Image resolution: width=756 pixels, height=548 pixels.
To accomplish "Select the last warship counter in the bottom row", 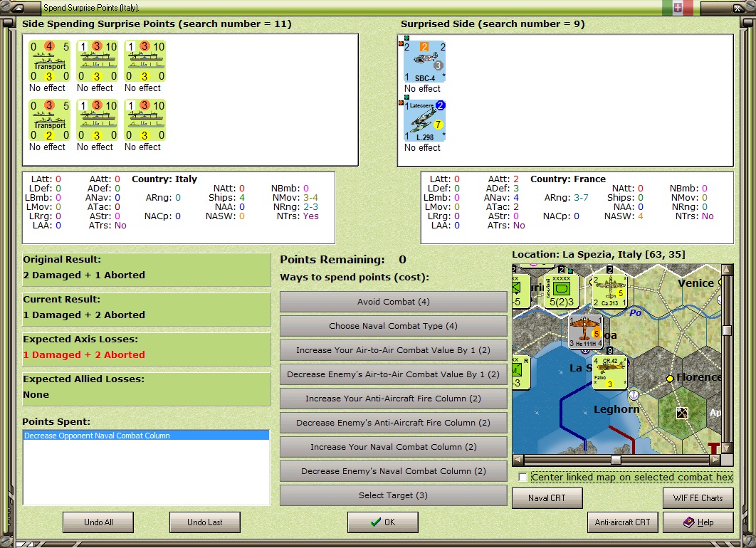I will coord(145,120).
